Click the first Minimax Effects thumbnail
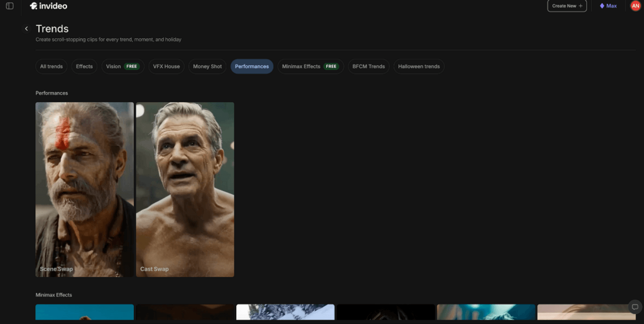This screenshot has height=324, width=644. pos(85,312)
